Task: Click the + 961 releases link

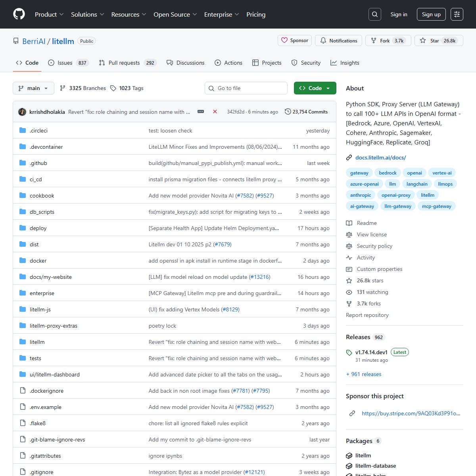Action: pyautogui.click(x=364, y=374)
